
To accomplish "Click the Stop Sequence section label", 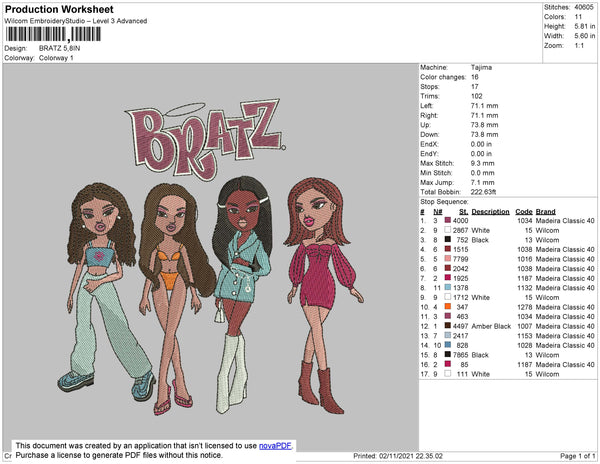I will [446, 202].
